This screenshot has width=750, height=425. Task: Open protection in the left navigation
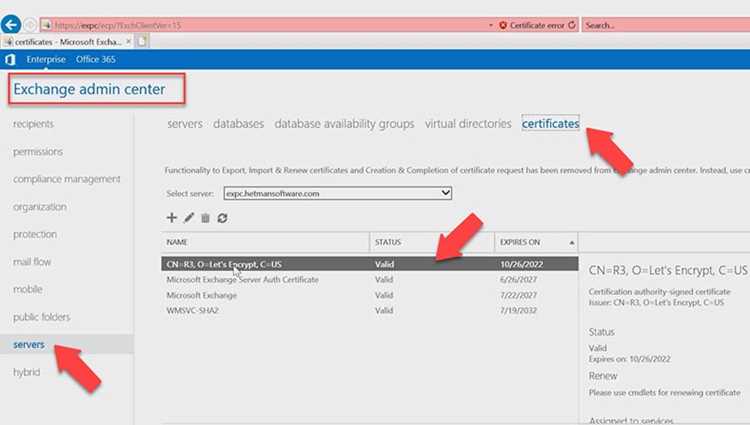[x=35, y=234]
